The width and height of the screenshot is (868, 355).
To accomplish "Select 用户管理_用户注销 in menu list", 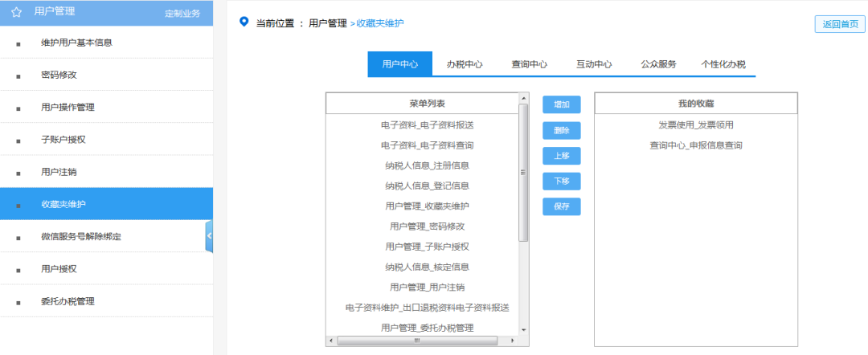I will (428, 287).
